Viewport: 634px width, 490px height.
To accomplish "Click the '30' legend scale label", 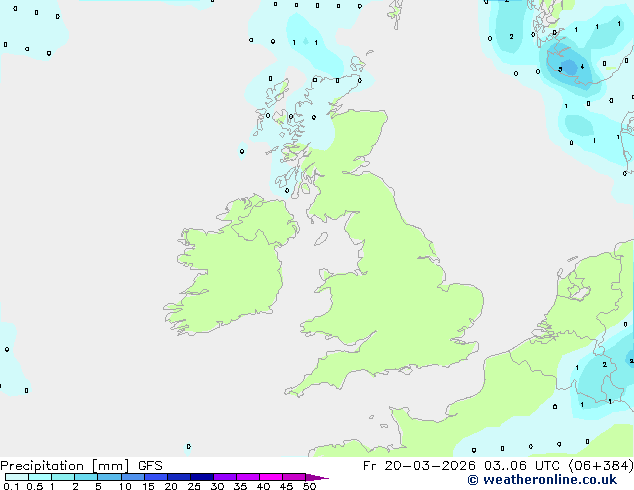I will pos(217,486).
